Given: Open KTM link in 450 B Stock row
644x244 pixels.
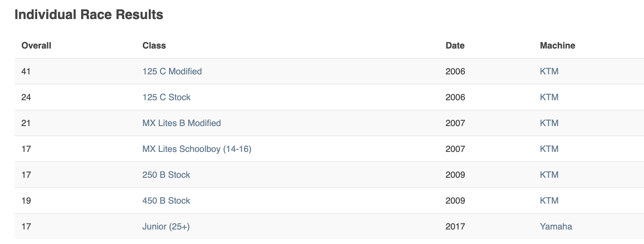Looking at the screenshot, I should (x=549, y=201).
